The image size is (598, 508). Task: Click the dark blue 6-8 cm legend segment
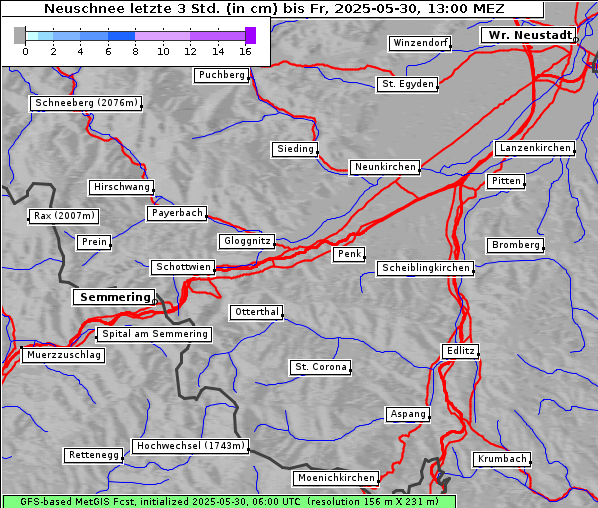tap(122, 36)
